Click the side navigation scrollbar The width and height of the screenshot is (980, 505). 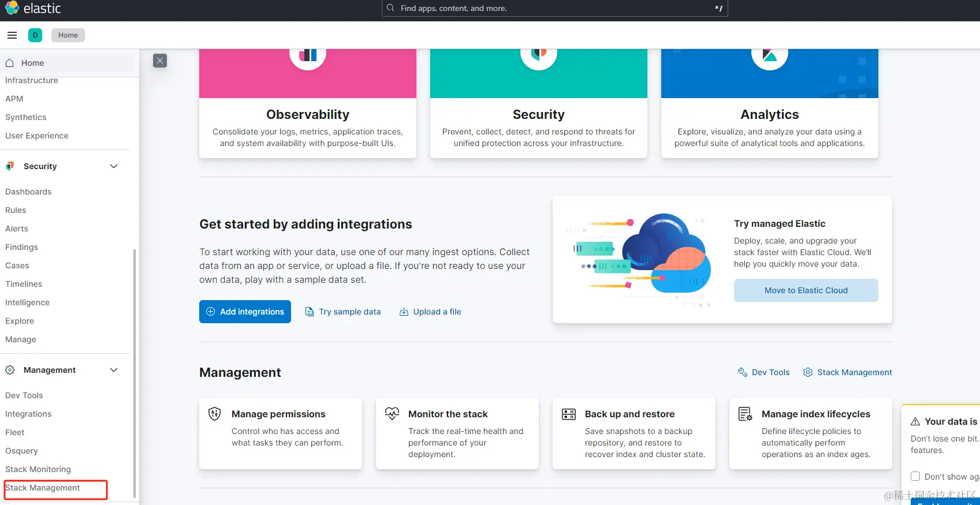coord(135,373)
